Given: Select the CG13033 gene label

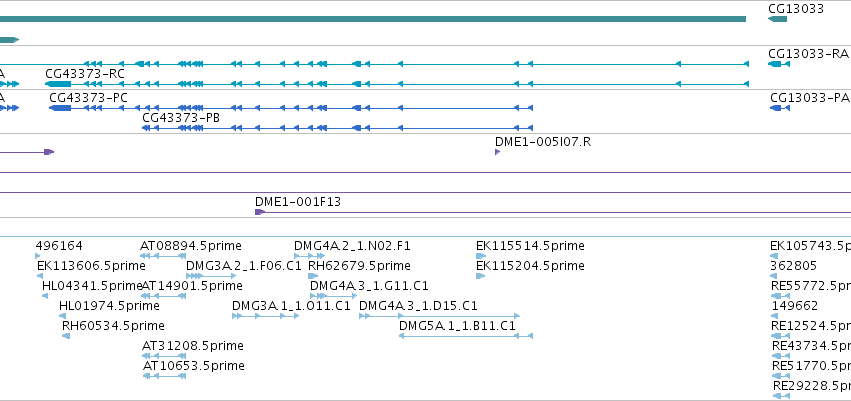Looking at the screenshot, I should pos(796,9).
